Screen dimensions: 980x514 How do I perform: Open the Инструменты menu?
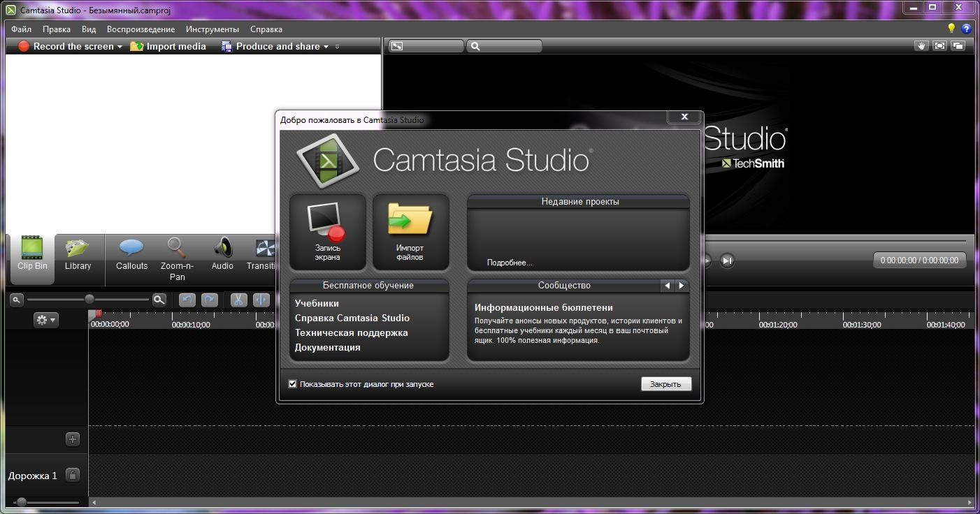click(212, 29)
